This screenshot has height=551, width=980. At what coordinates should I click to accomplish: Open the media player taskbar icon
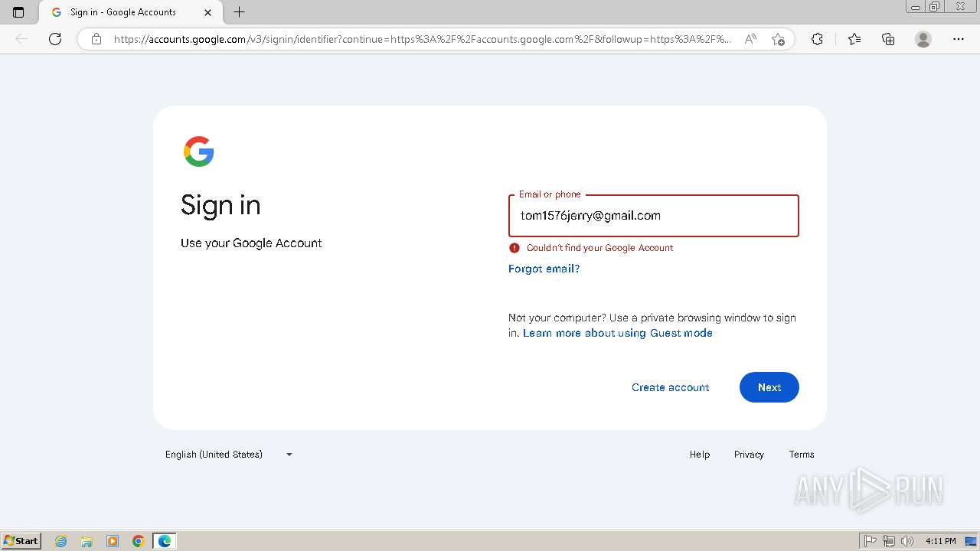[113, 541]
